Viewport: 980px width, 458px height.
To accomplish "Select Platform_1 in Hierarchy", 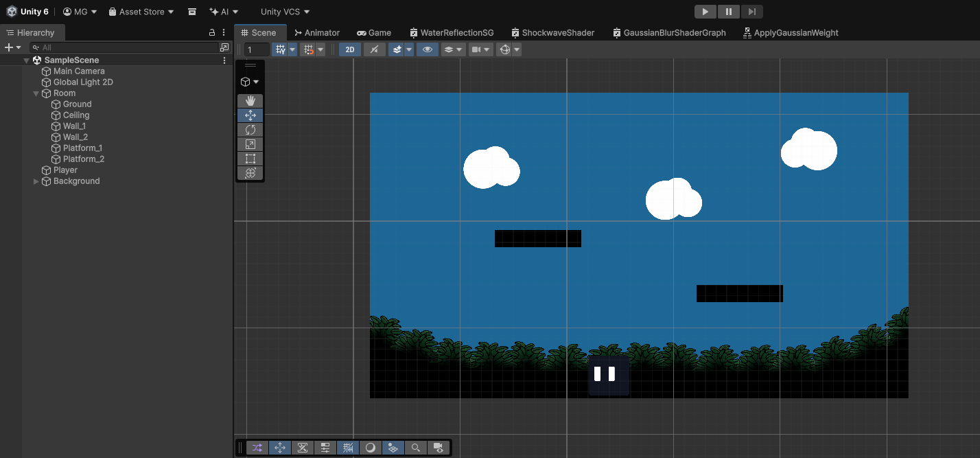I will [82, 148].
